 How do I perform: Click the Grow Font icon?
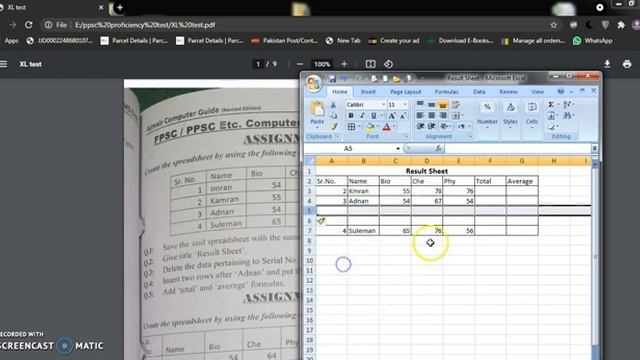pyautogui.click(x=391, y=116)
